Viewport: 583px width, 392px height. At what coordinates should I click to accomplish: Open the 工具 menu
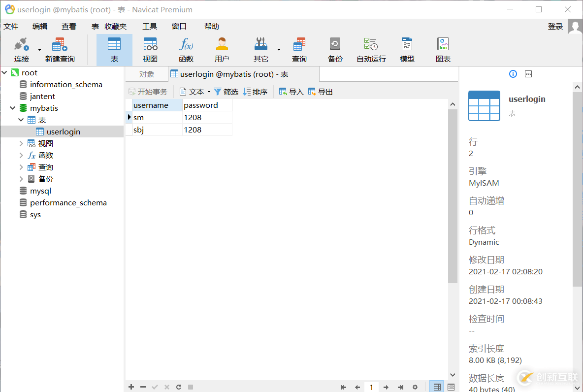[150, 27]
